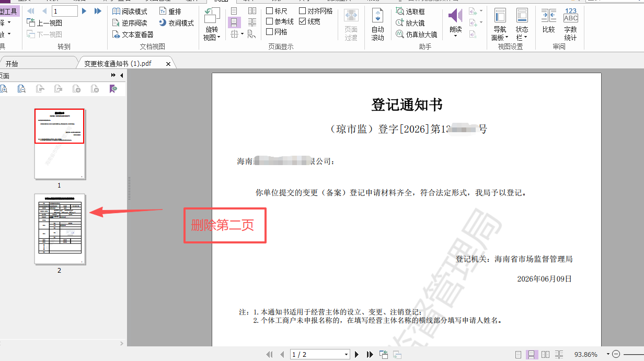Select continuous facing layout in ribbon

(252, 22)
